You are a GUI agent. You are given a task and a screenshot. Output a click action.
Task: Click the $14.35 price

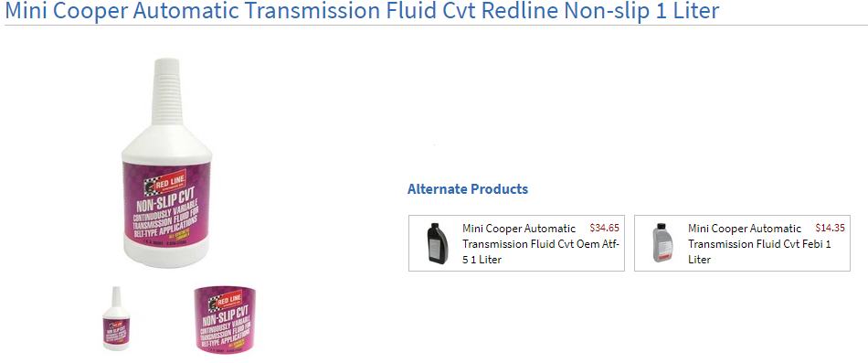coord(830,228)
